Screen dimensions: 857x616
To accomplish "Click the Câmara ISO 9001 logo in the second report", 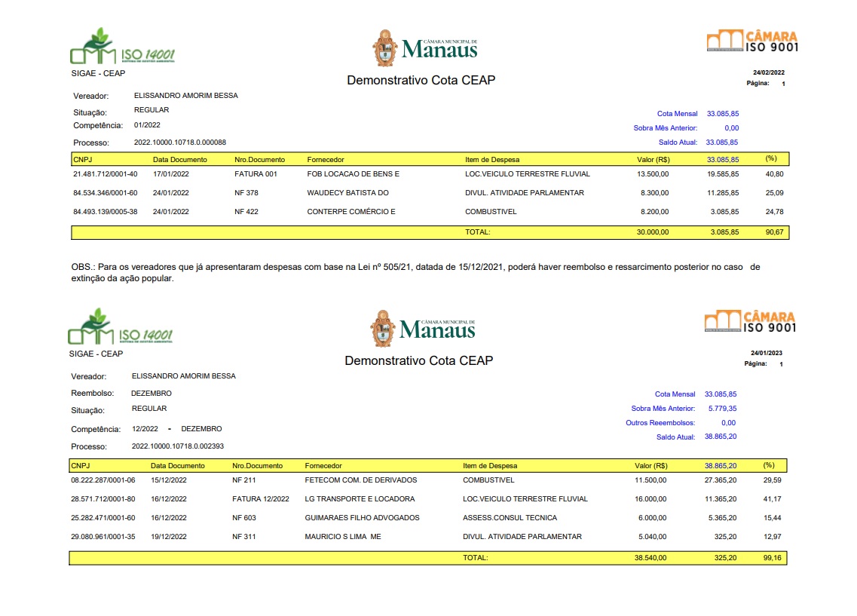I will [750, 321].
